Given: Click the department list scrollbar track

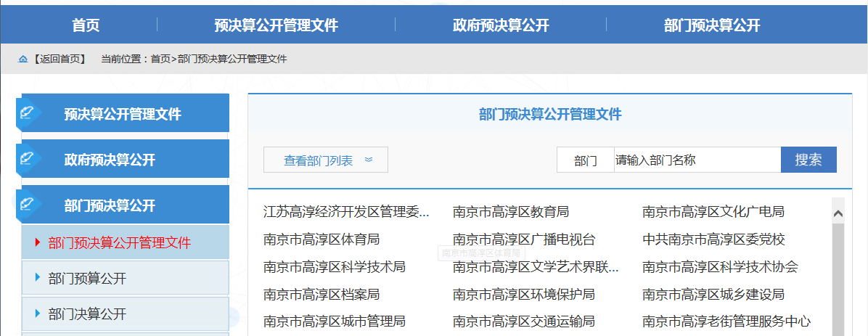Looking at the screenshot, I should pyautogui.click(x=838, y=280).
